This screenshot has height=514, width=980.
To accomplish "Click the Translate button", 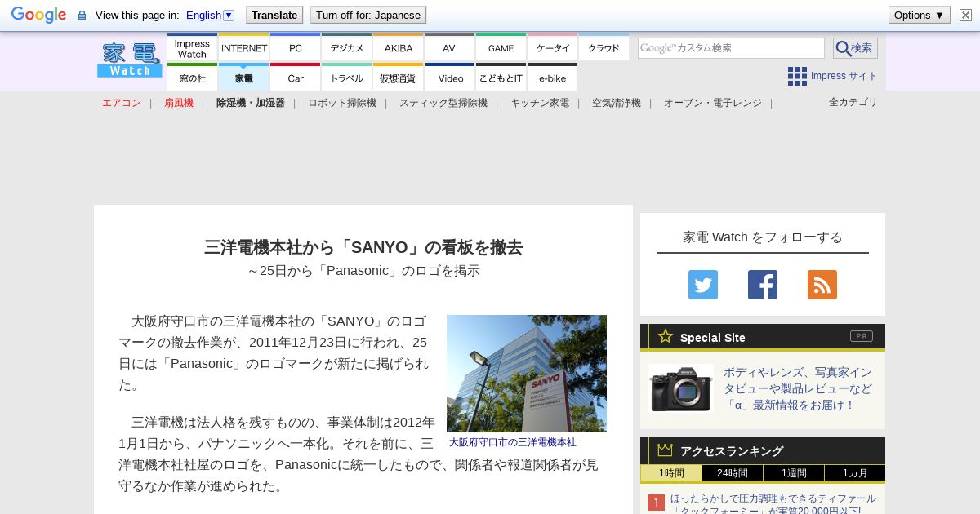I will [274, 15].
